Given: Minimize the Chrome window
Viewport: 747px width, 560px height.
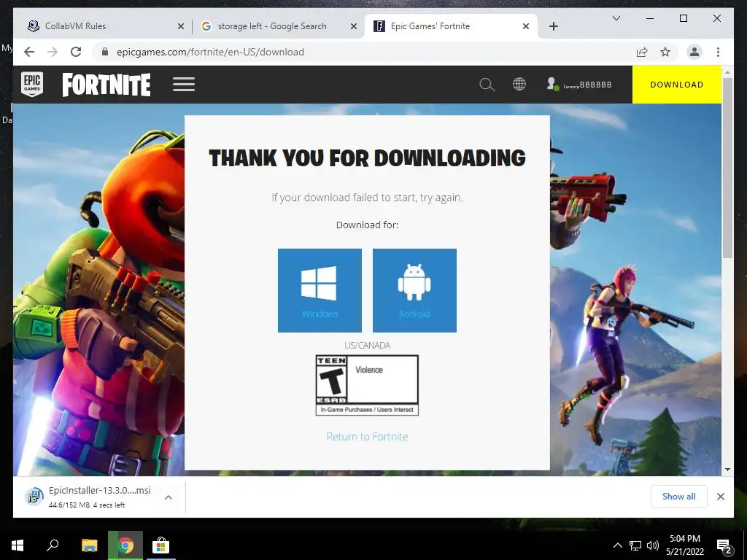Looking at the screenshot, I should point(650,18).
